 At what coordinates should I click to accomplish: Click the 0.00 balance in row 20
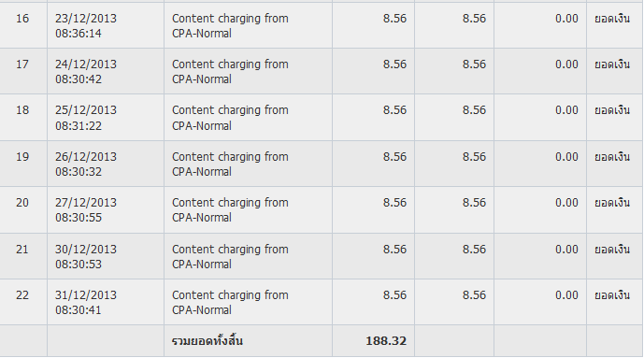[x=566, y=203]
